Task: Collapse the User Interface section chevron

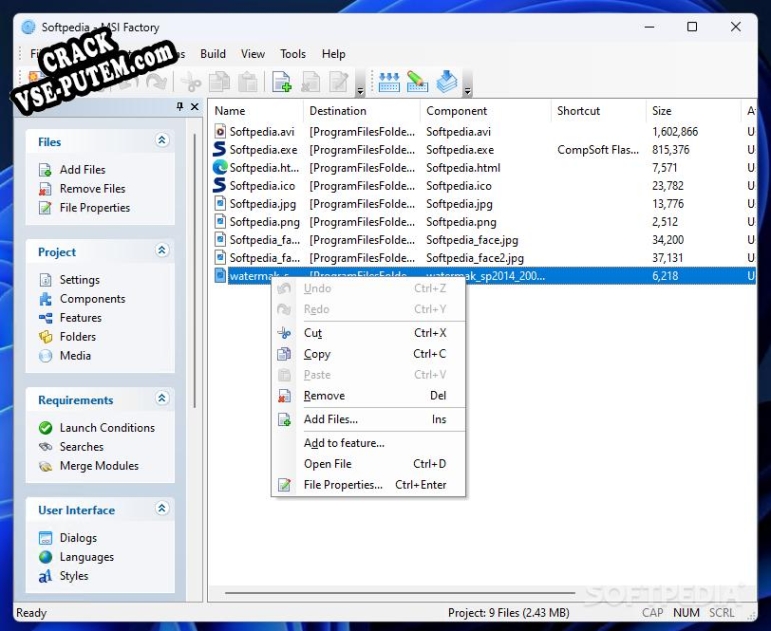Action: [162, 509]
